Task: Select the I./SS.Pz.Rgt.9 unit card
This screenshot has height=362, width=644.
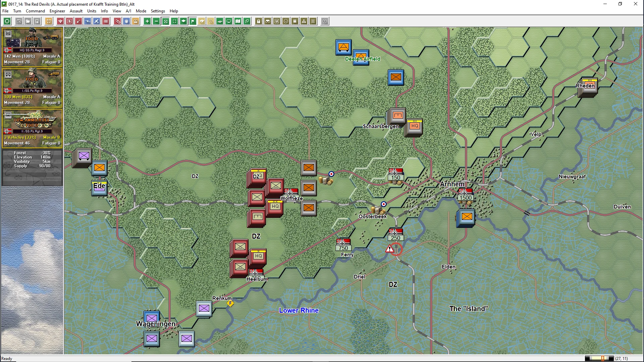Action: [32, 88]
